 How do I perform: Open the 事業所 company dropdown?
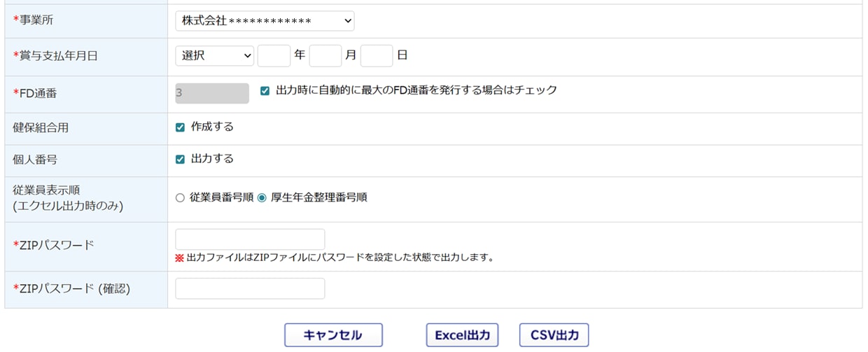click(x=265, y=21)
